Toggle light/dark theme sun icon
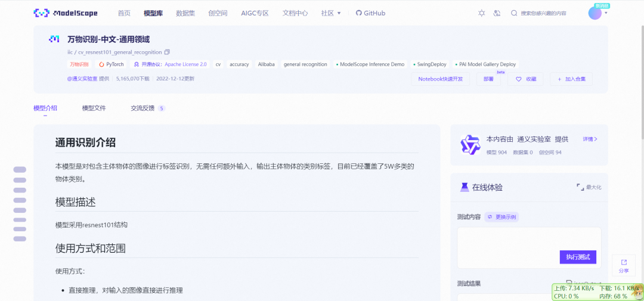This screenshot has width=644, height=301. click(x=482, y=13)
